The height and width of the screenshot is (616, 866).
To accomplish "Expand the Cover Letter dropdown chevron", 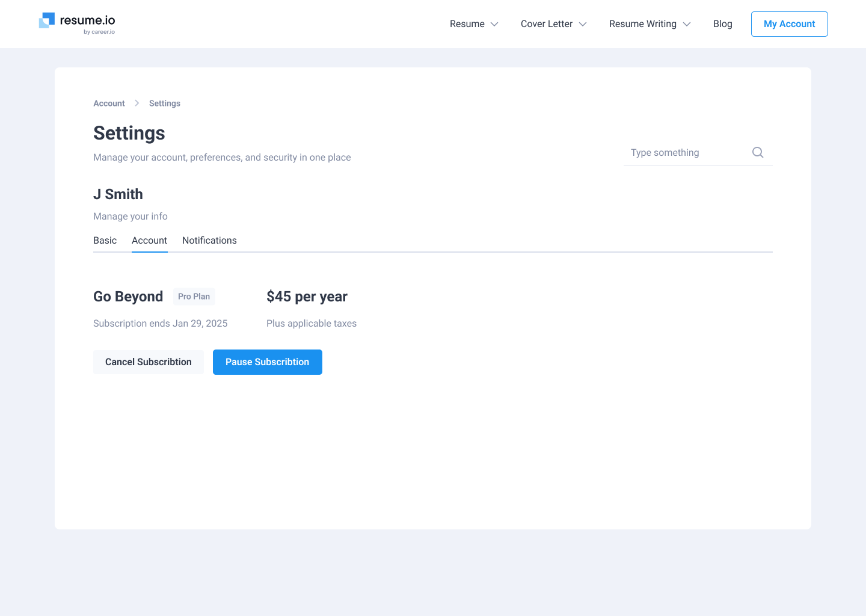I will [583, 24].
